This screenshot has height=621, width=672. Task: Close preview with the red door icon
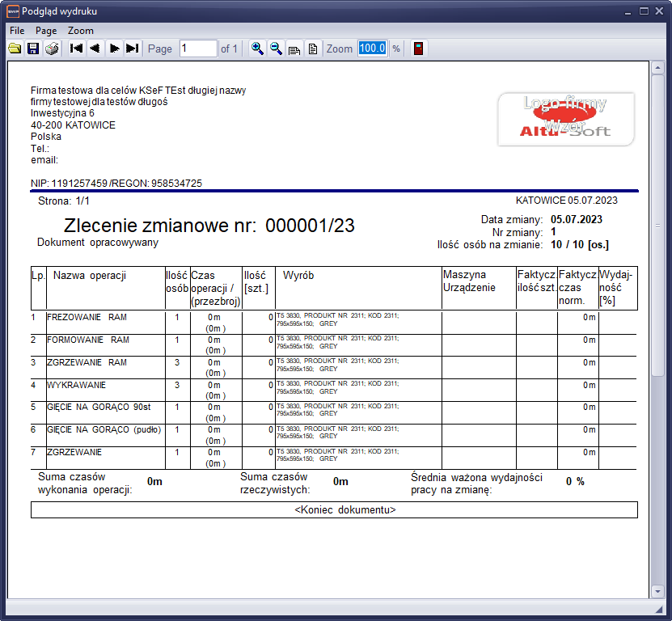[x=418, y=49]
